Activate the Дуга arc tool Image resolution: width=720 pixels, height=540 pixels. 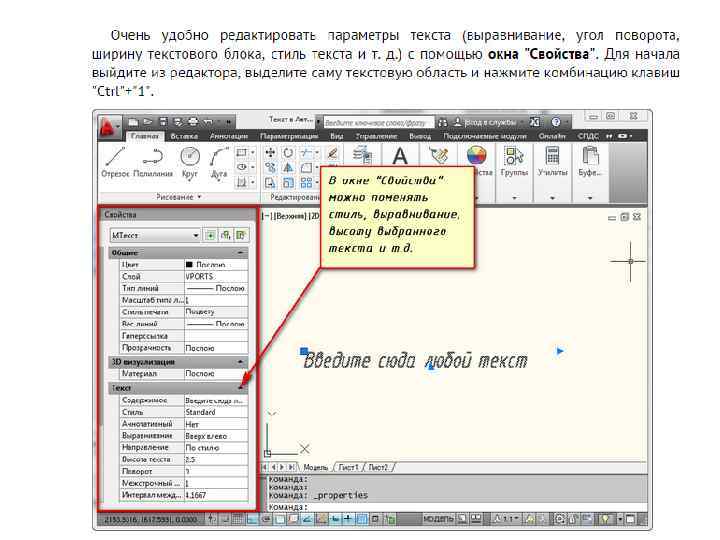coord(219,162)
